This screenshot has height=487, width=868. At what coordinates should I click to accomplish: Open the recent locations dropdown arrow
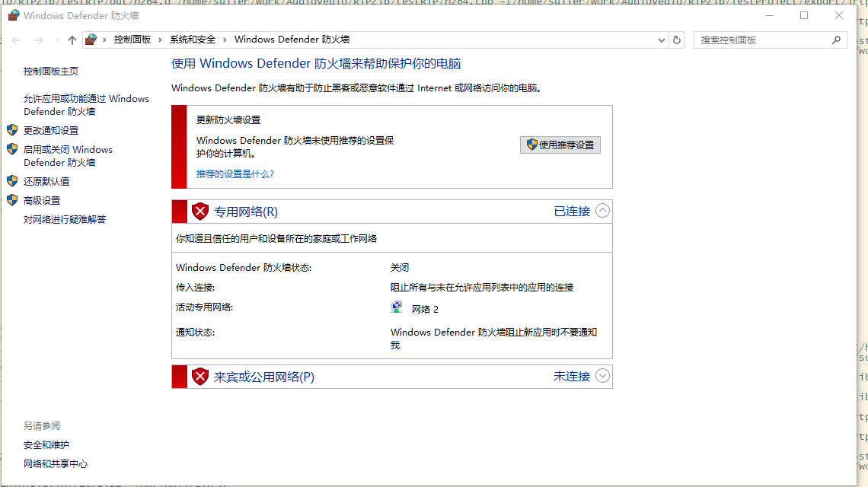56,40
